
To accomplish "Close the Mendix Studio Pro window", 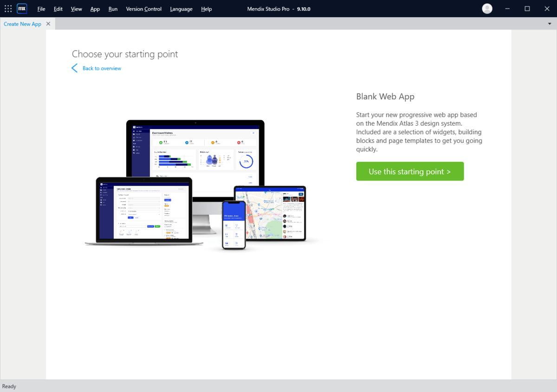I will tap(546, 8).
